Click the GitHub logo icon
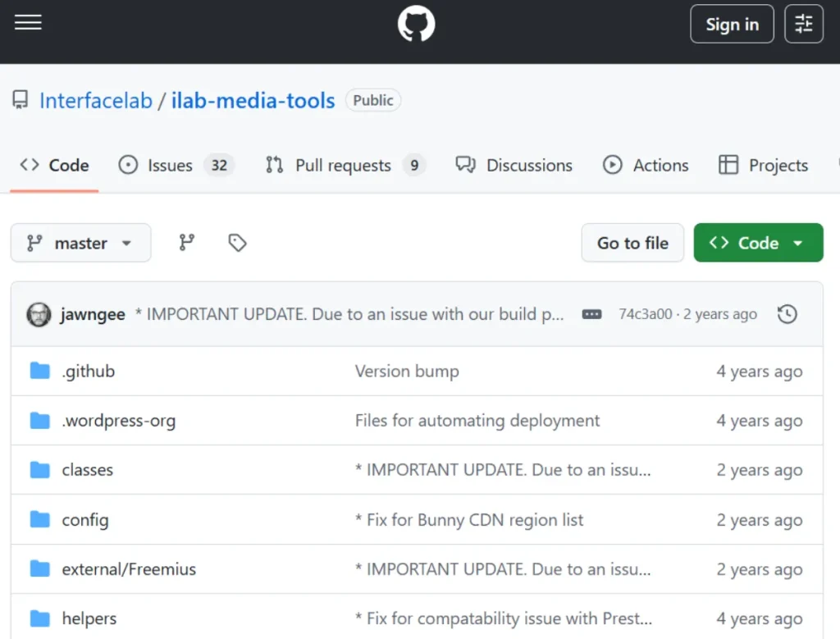 (x=416, y=24)
